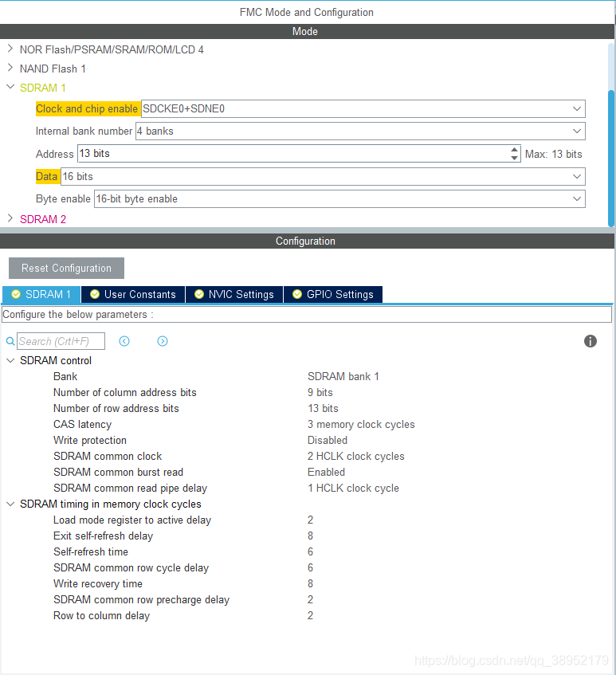Open the NVIC Settings tab
Screen dimensions: 616x675
[234, 294]
